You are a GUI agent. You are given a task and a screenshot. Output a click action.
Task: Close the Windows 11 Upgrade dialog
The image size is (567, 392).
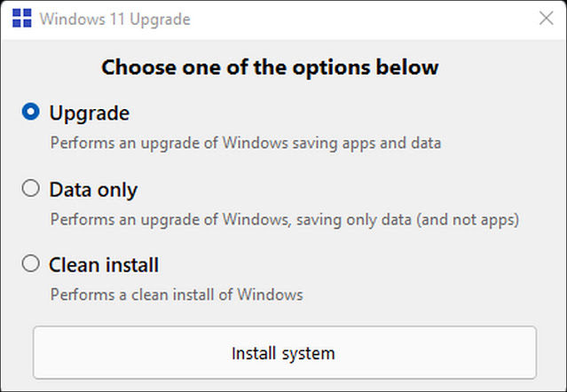point(546,18)
